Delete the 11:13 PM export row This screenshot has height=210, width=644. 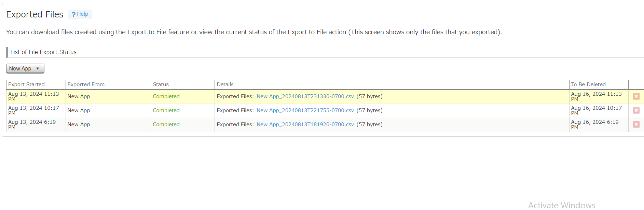coord(636,96)
